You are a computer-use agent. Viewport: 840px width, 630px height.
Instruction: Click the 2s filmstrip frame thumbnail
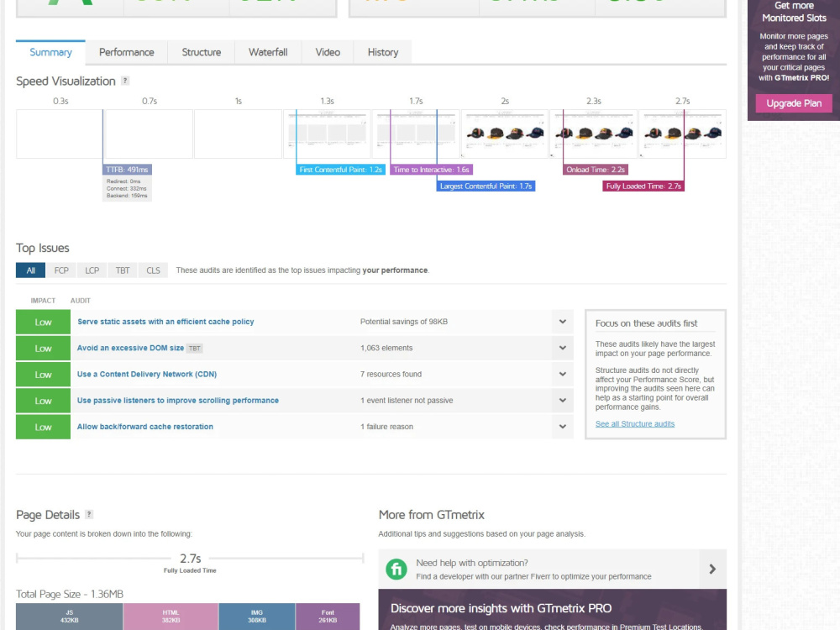coord(505,134)
